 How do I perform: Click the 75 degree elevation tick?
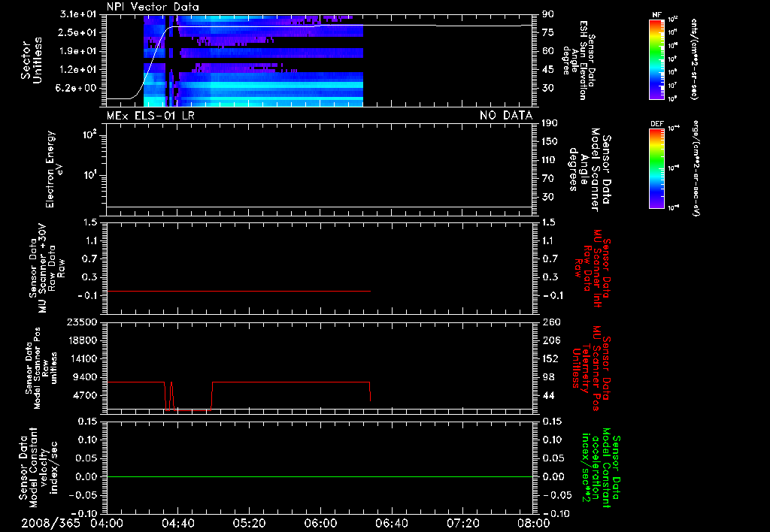click(x=548, y=32)
